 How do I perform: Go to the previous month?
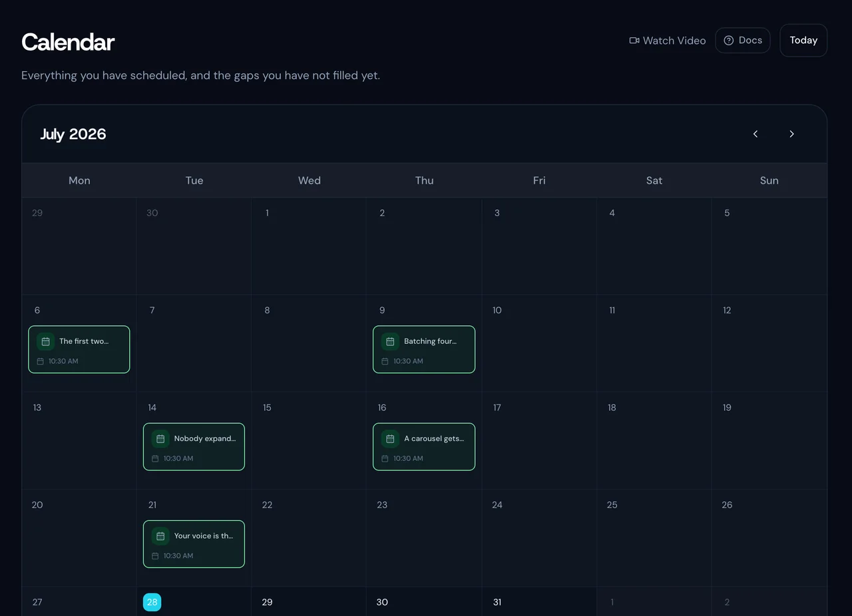click(x=755, y=134)
